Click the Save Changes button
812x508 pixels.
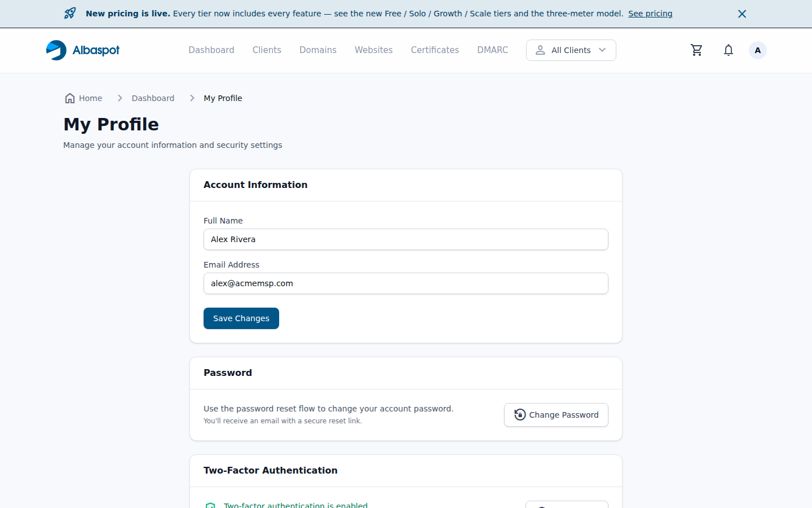241,318
